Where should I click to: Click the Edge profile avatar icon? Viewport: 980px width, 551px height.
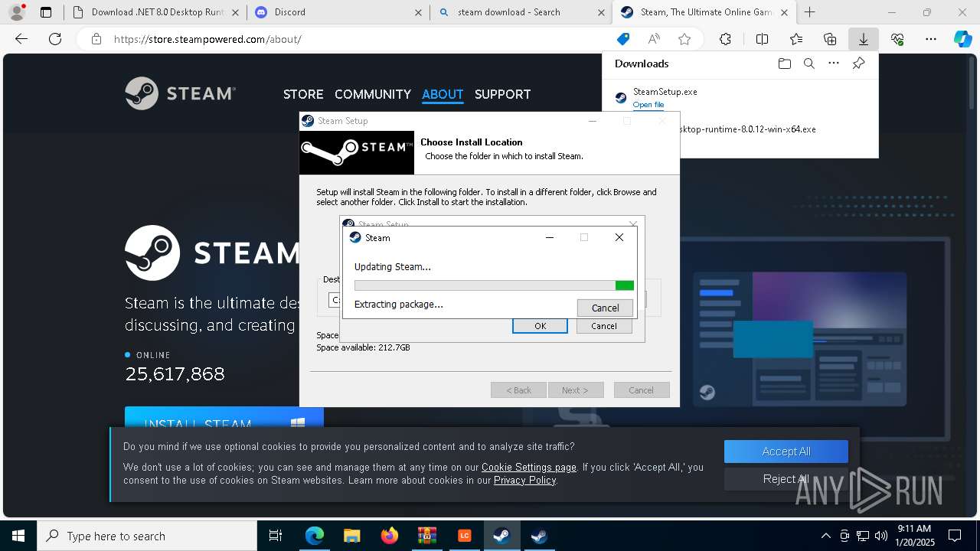coord(16,11)
